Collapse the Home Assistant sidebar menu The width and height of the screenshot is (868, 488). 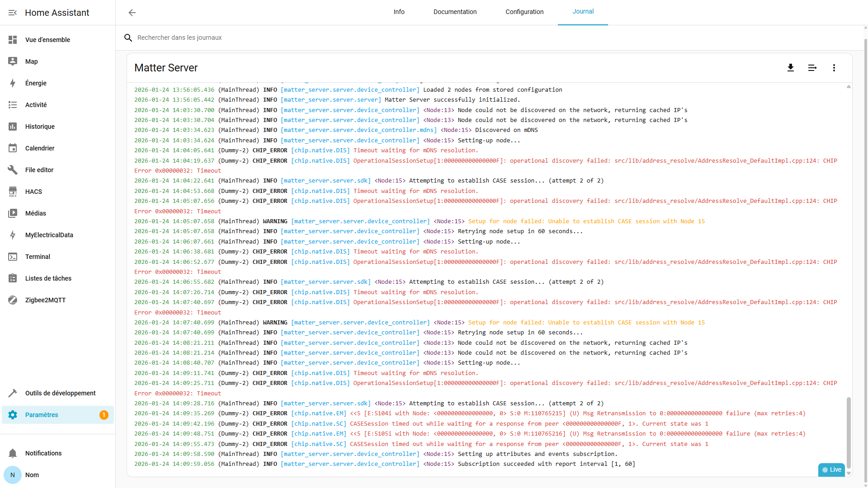(x=13, y=13)
